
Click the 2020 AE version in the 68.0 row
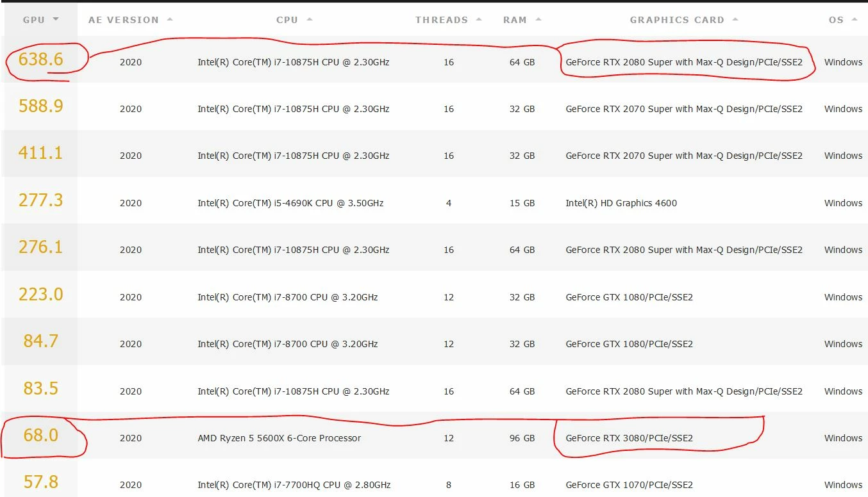[x=131, y=438]
